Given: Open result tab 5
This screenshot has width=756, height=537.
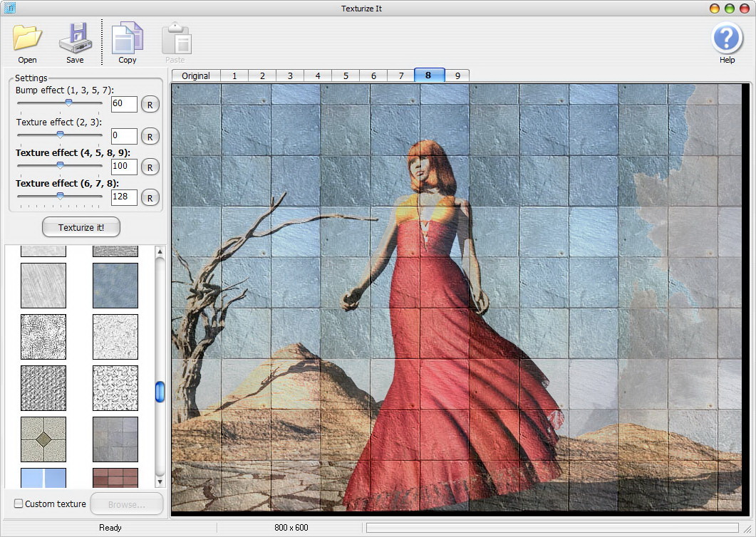Looking at the screenshot, I should point(346,75).
